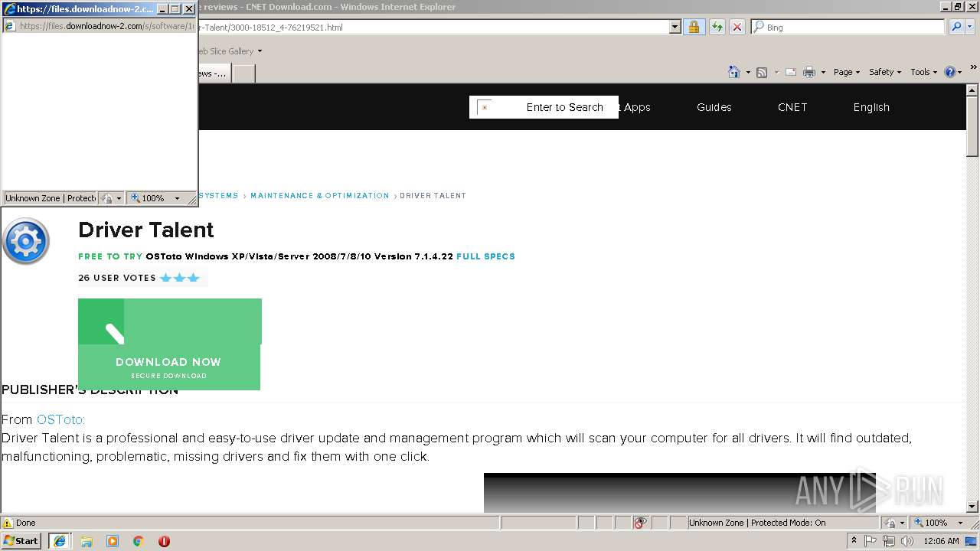The height and width of the screenshot is (551, 980).
Task: Open Guides in CNET navigation
Action: 714,107
